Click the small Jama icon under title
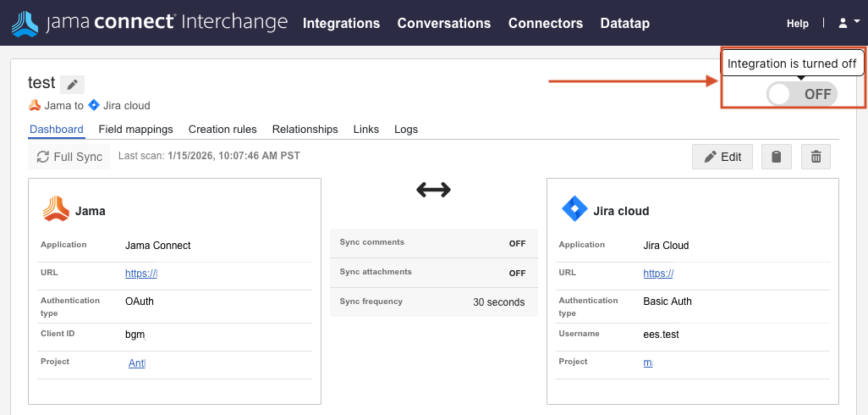Screen dimensions: 868x415 35,105
